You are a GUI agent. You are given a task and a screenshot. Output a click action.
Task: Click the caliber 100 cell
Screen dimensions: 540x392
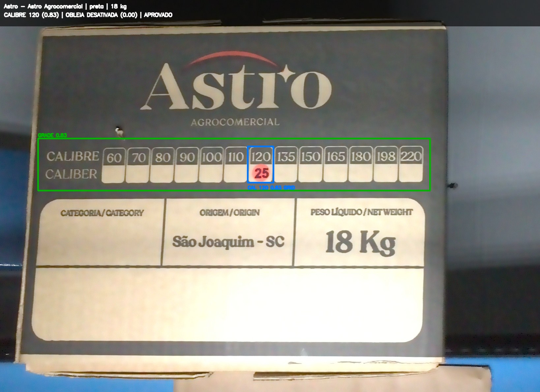click(211, 165)
